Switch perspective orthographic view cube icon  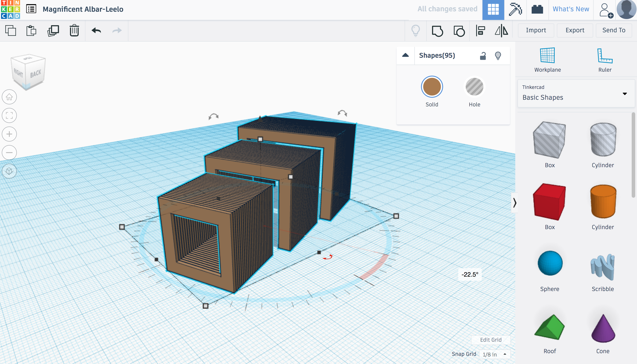9,171
